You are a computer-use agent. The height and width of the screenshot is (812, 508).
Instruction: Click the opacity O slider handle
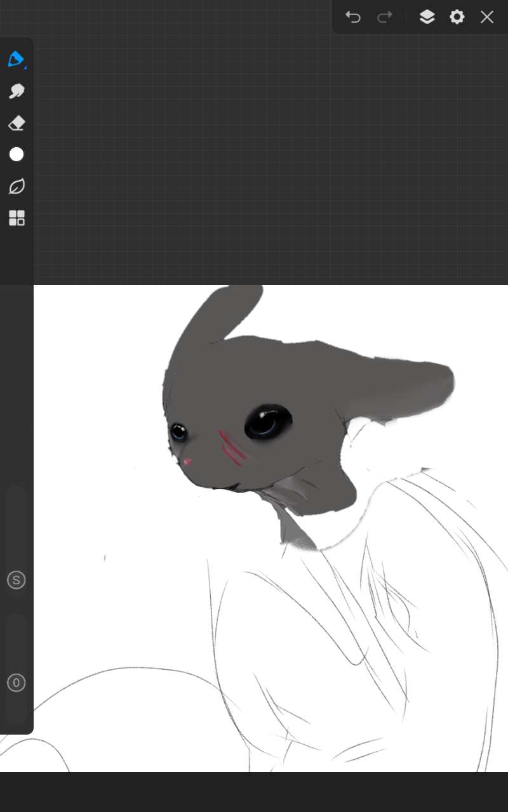click(x=17, y=683)
